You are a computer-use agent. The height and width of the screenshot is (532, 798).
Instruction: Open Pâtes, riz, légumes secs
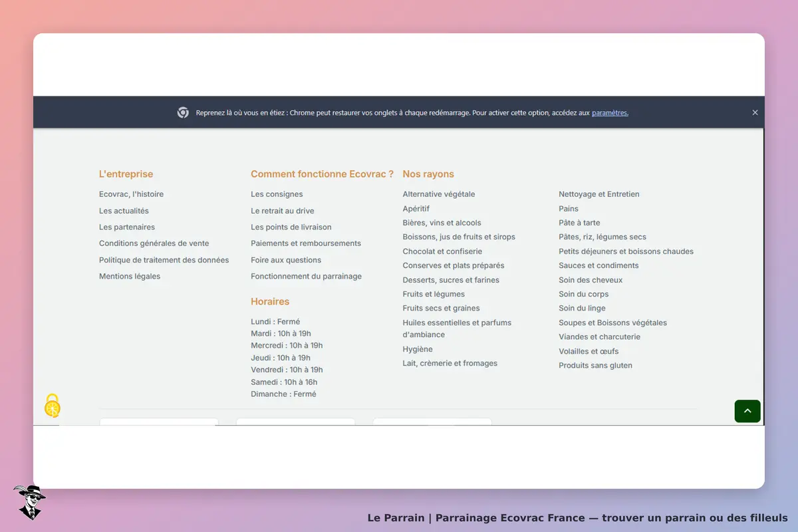(x=602, y=237)
